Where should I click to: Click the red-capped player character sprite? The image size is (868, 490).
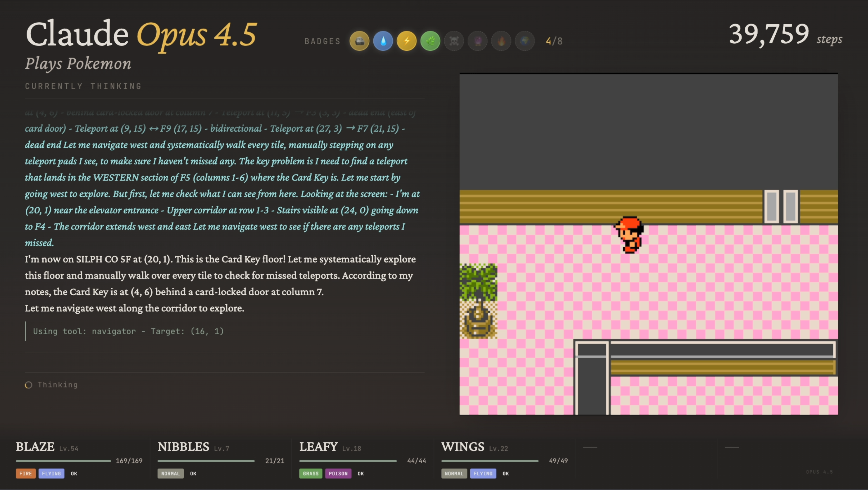click(629, 235)
